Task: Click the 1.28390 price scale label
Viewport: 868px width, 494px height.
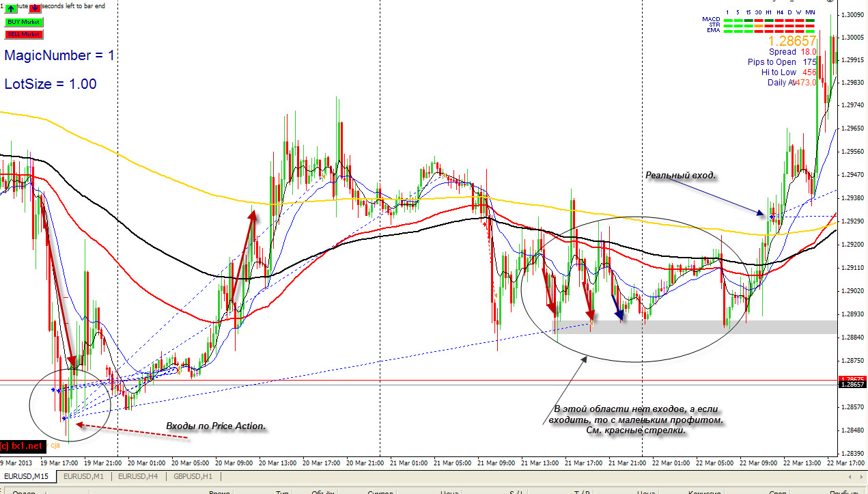Action: [x=852, y=453]
